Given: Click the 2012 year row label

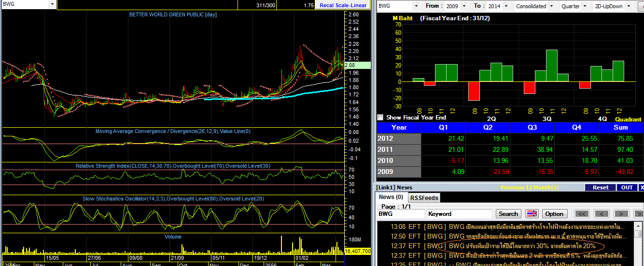Looking at the screenshot, I should click(399, 138).
